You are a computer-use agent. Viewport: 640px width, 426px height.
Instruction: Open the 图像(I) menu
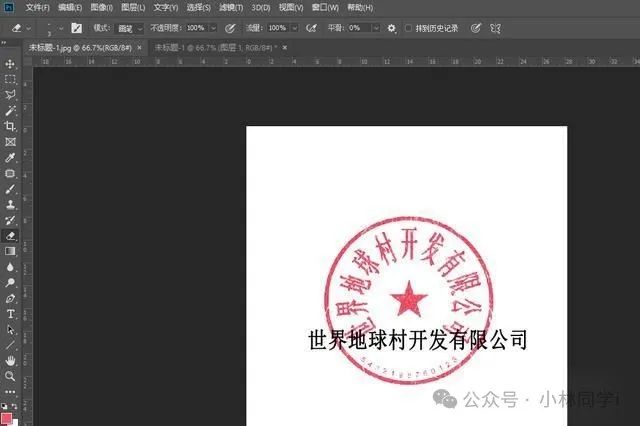pos(102,7)
